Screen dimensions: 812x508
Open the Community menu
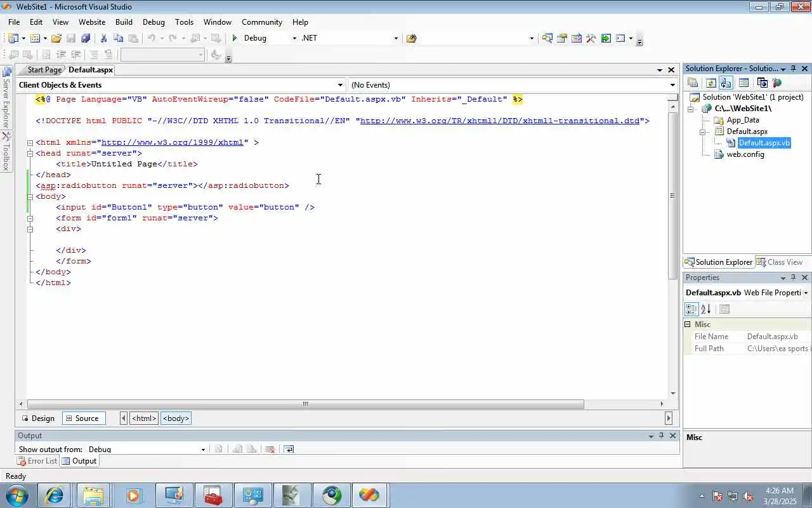point(262,22)
